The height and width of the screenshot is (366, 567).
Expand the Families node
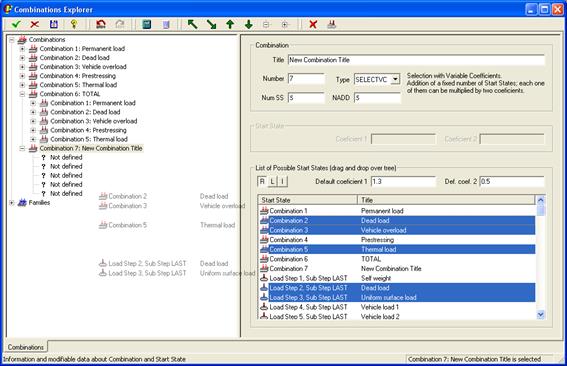12,203
